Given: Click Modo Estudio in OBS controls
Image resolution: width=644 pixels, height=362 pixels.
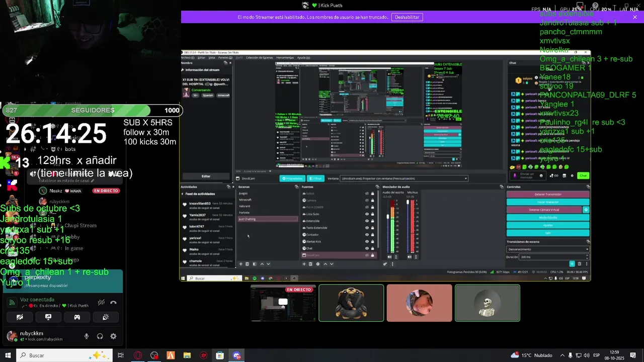Looking at the screenshot, I should coord(548,217).
